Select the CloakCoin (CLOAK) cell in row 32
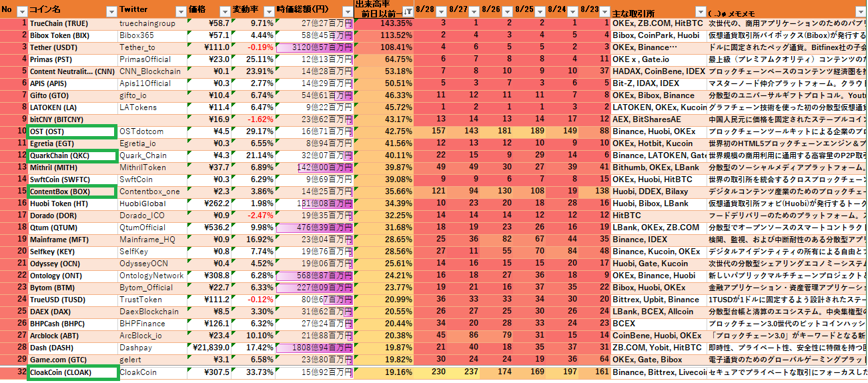The image size is (868, 383). pos(72,372)
